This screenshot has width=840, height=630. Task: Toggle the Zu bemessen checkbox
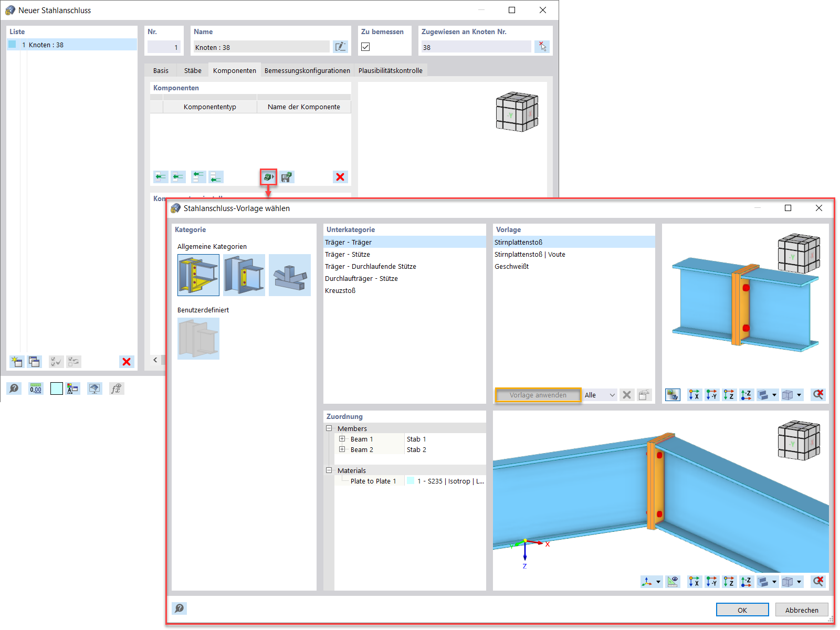click(365, 47)
